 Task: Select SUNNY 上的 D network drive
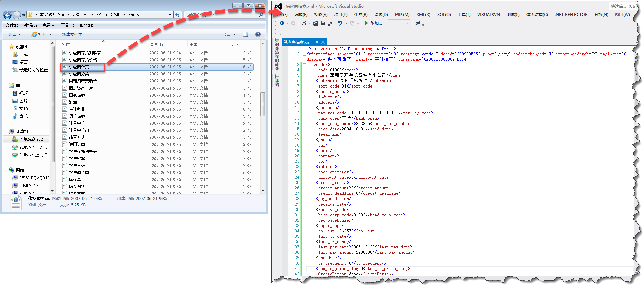tap(30, 155)
